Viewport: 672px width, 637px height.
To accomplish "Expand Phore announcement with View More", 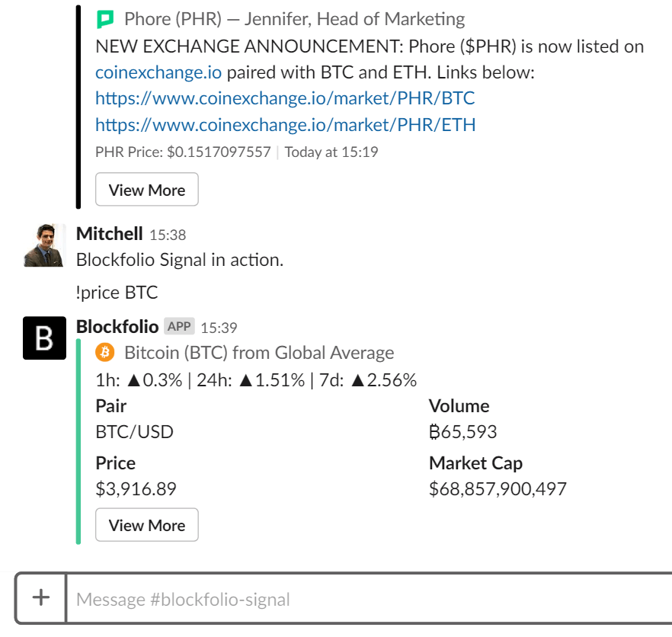I will click(146, 190).
